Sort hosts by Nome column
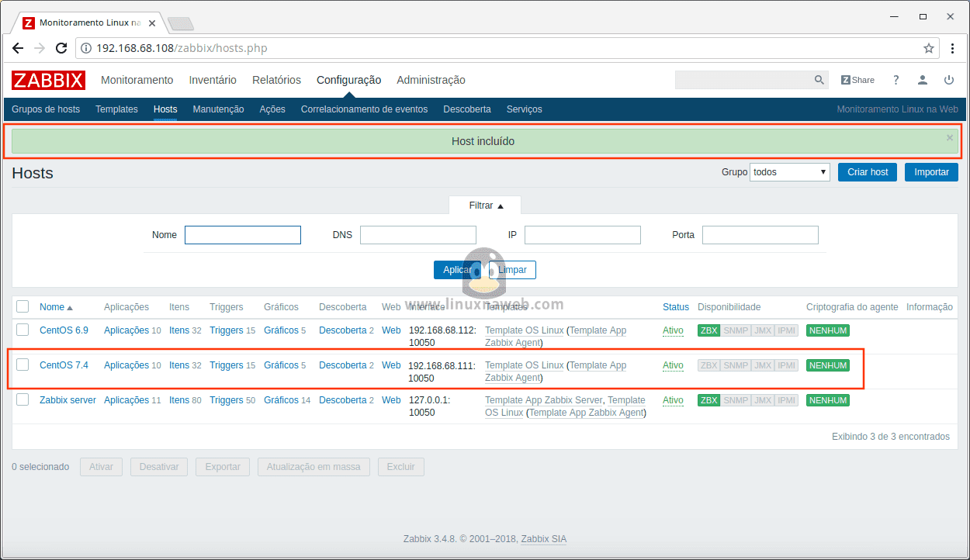Screen dimensions: 970x560 (56, 307)
